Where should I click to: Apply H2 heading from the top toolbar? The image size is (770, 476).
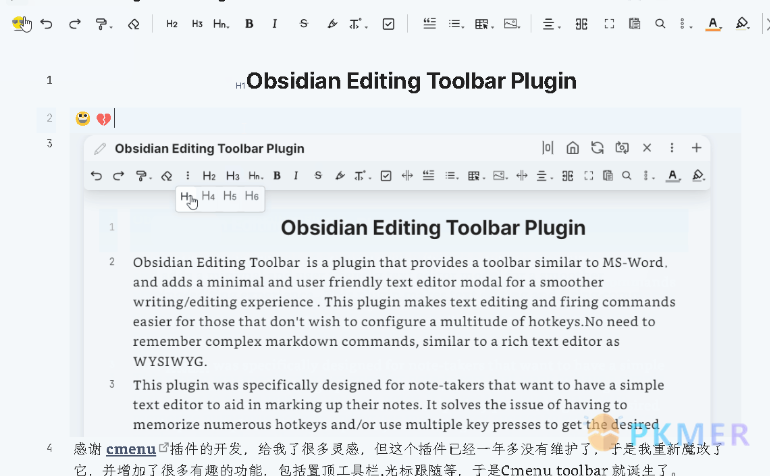tap(171, 24)
